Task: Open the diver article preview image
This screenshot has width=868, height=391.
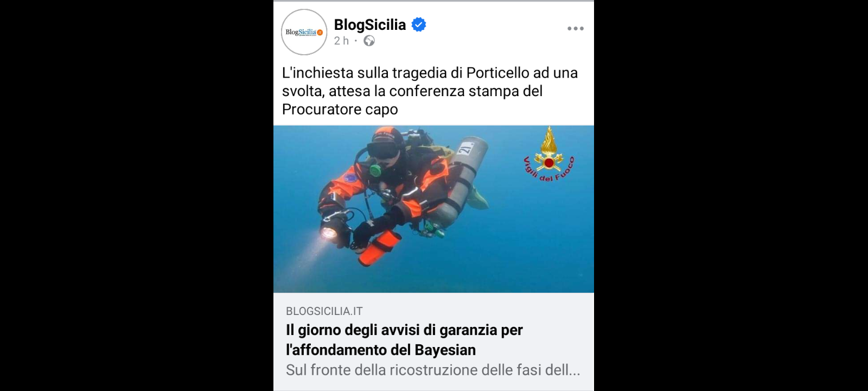Action: 433,209
